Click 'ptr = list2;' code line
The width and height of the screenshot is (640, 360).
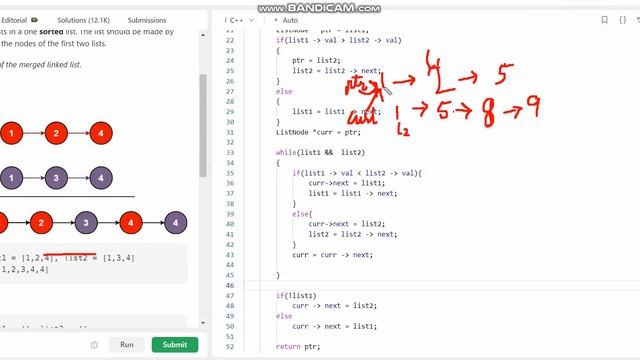point(316,60)
